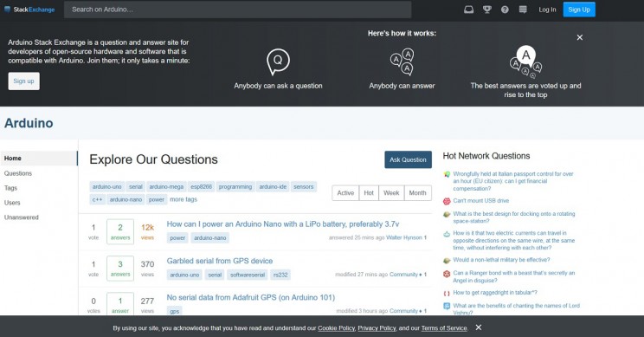
Task: Focus the Search on Arduino field
Action: point(237,10)
